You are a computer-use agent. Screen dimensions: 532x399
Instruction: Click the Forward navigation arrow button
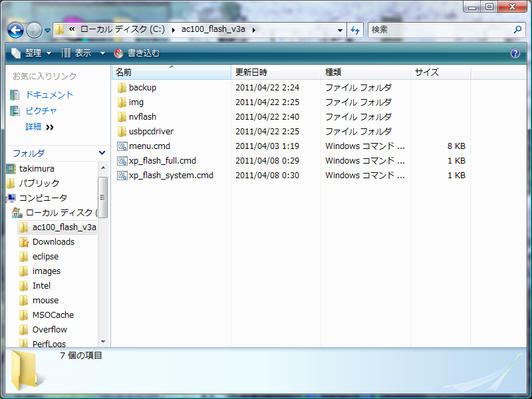click(x=34, y=30)
